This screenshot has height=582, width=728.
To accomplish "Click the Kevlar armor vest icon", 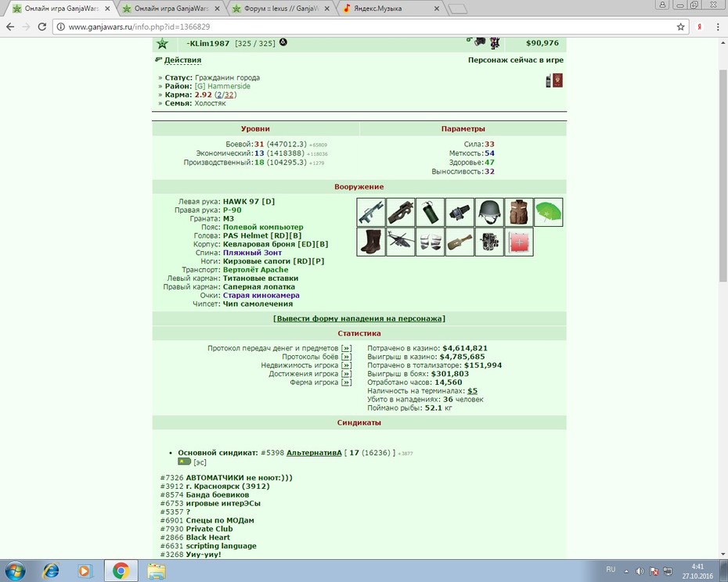I will click(x=519, y=212).
